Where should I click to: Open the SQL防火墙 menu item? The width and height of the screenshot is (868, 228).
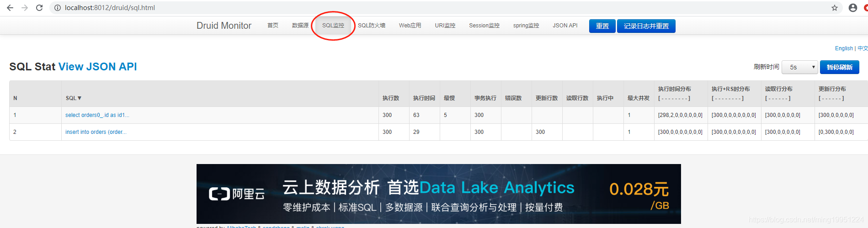coord(371,26)
